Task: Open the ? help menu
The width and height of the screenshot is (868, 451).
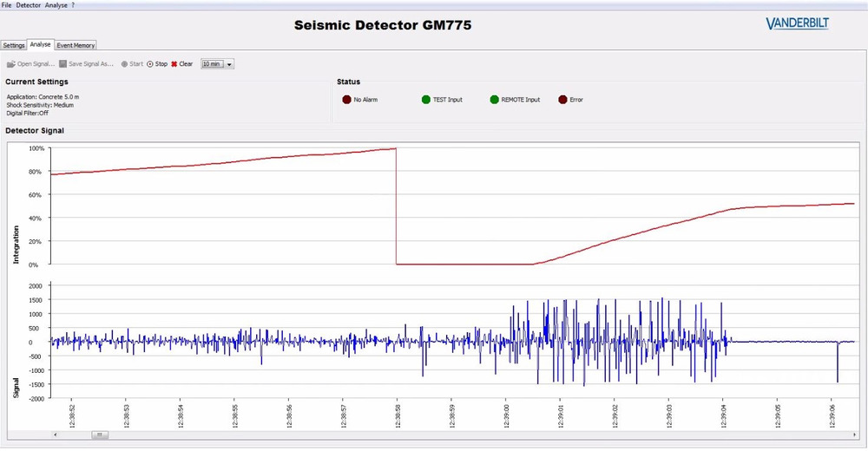Action: coord(73,4)
